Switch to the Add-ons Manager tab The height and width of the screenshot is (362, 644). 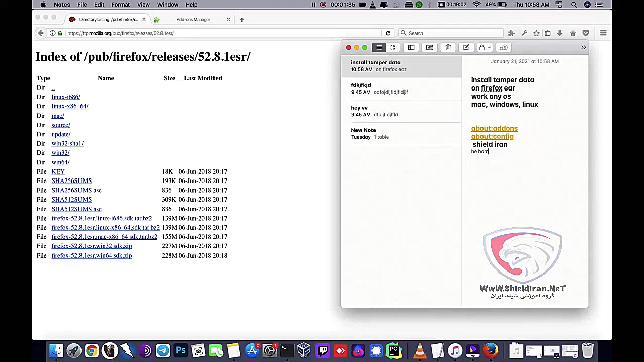pos(192,19)
